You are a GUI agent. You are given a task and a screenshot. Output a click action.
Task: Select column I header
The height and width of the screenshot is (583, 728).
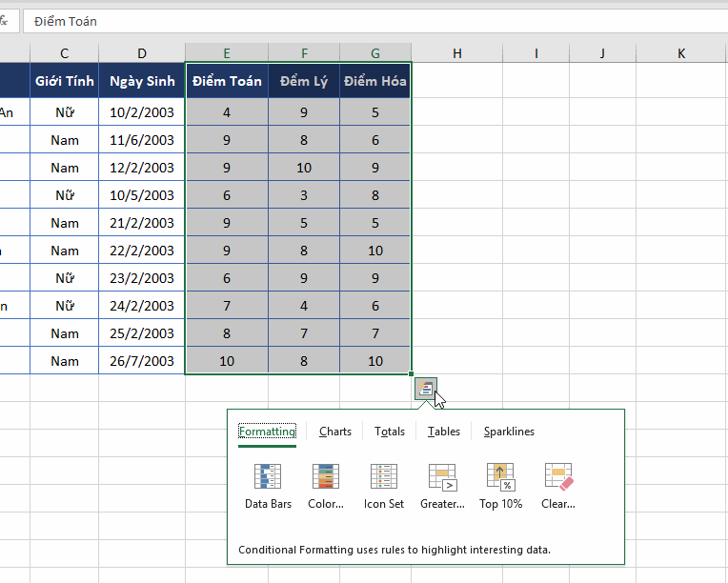pos(536,53)
